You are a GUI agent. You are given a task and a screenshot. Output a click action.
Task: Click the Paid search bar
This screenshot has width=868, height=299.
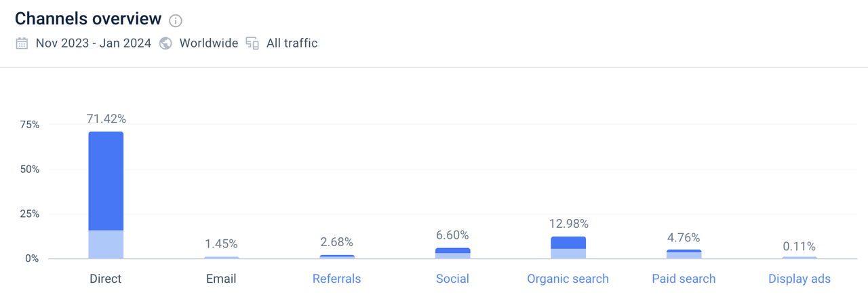[x=684, y=254]
